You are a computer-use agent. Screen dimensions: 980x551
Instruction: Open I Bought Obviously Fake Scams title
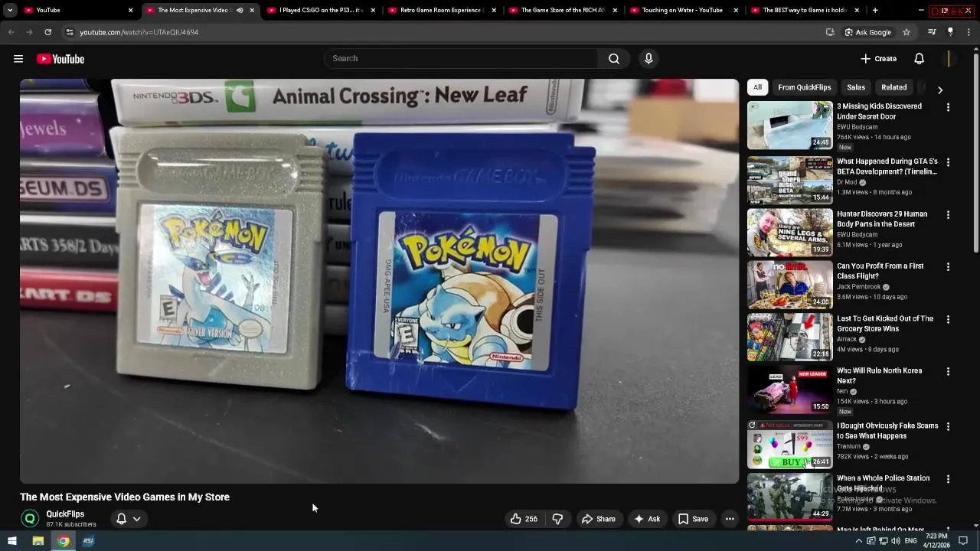tap(887, 431)
